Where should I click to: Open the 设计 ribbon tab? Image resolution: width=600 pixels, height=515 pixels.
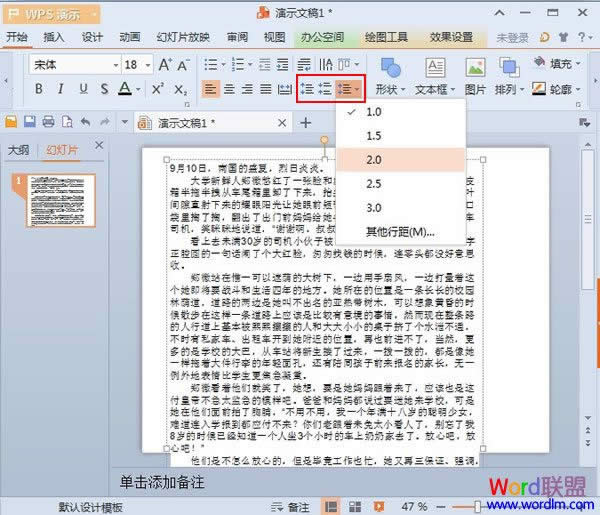pyautogui.click(x=92, y=37)
